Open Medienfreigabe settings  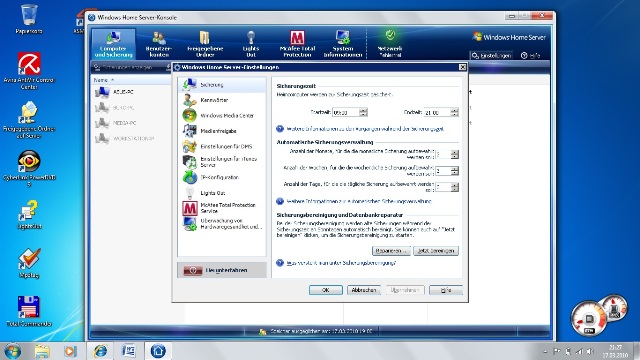[x=222, y=131]
